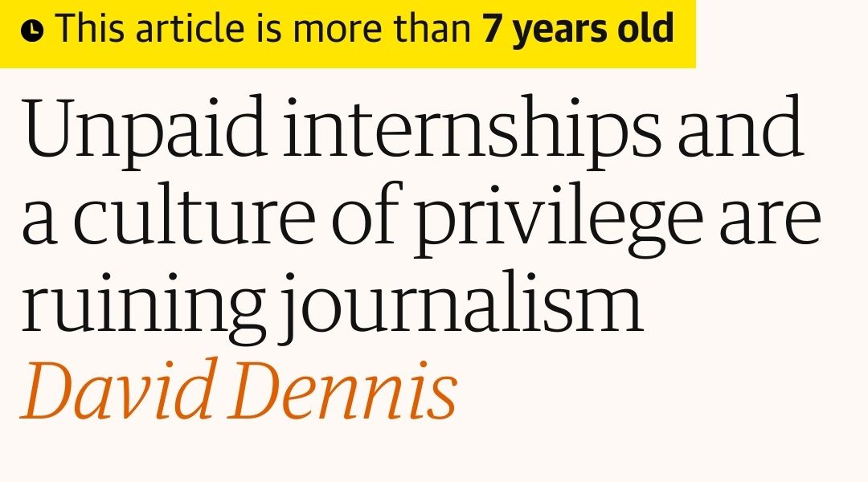Click the surname "Dennis" in byline
This screenshot has width=868, height=482.
coord(343,390)
